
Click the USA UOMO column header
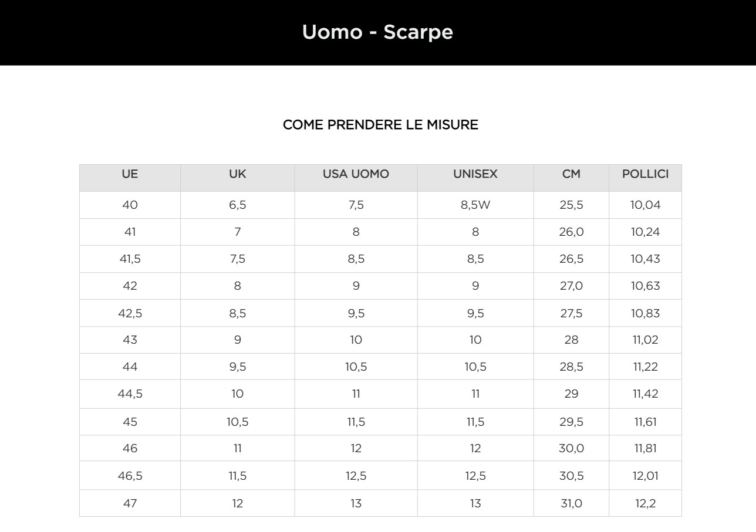point(356,174)
